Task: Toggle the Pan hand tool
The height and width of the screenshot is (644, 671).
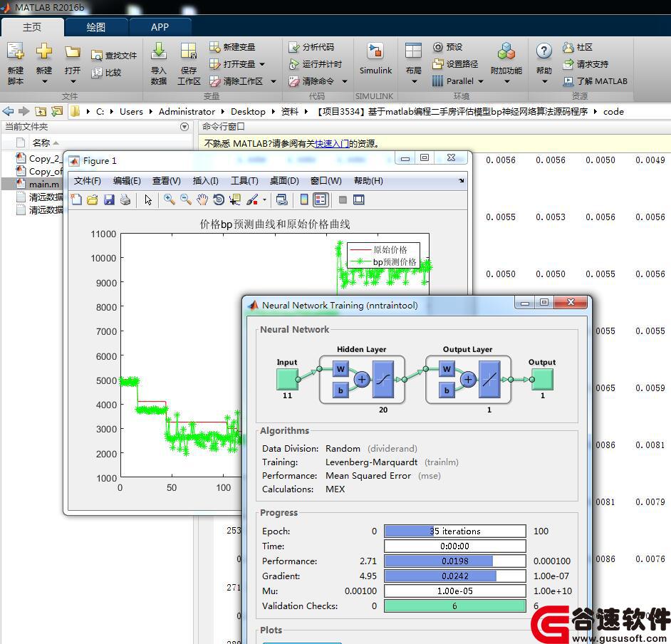Action: (x=202, y=200)
